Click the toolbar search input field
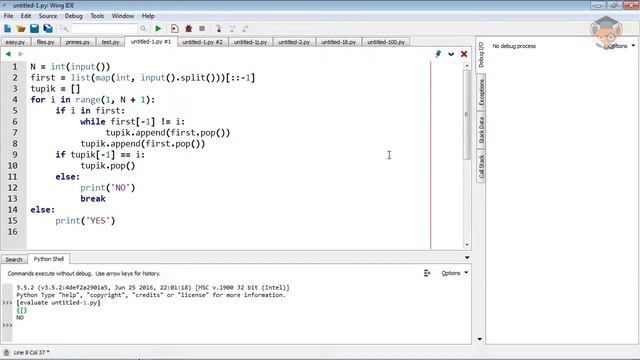 point(104,29)
